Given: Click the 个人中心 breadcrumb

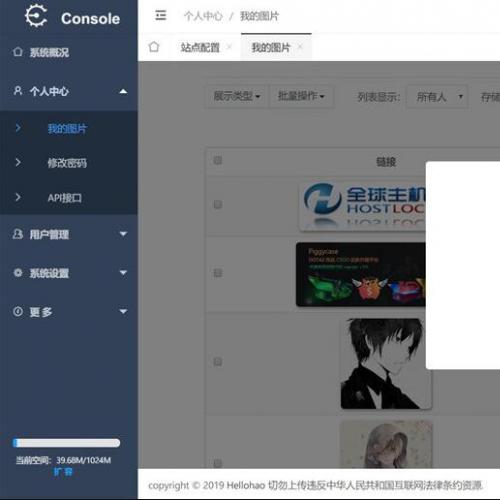Looking at the screenshot, I should (x=203, y=16).
